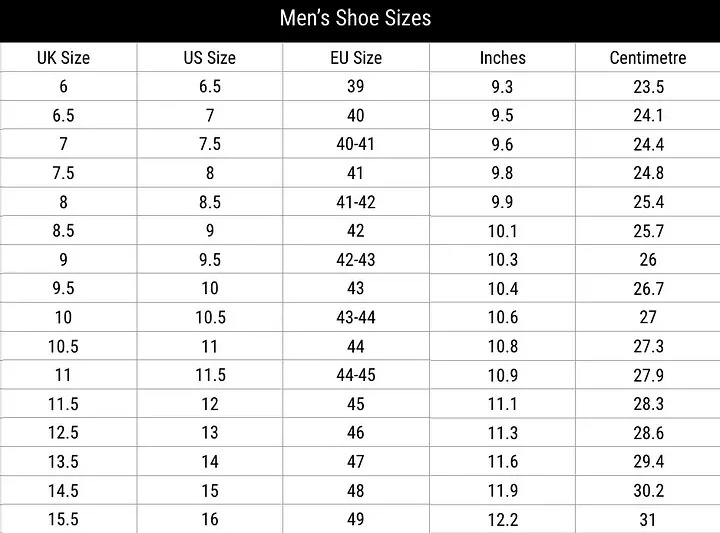Click the EU size 49 cell
This screenshot has height=533, width=720.
pos(356,520)
